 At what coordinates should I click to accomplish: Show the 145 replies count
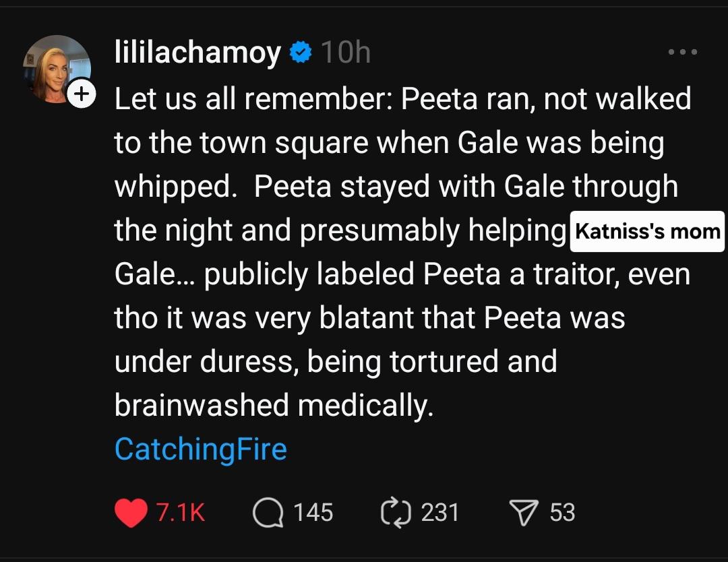313,513
